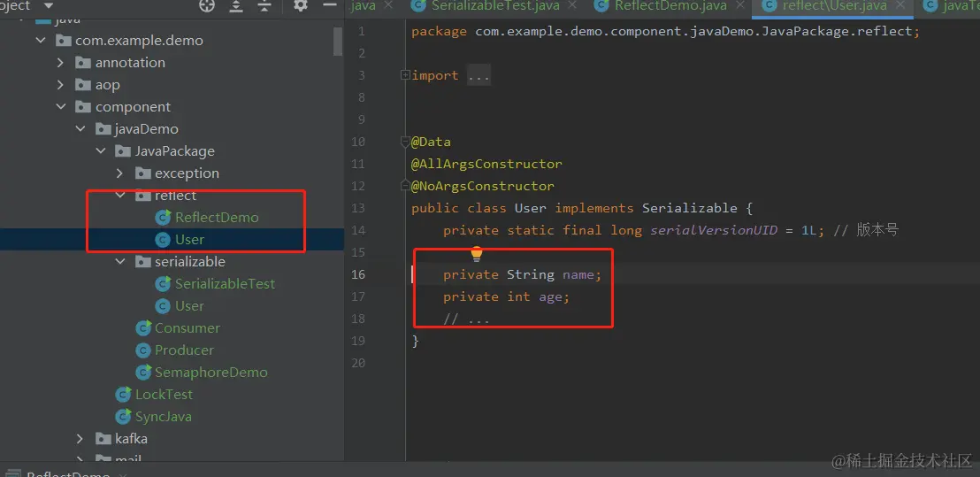
Task: Click serialVersionUID in the editor
Action: point(714,230)
